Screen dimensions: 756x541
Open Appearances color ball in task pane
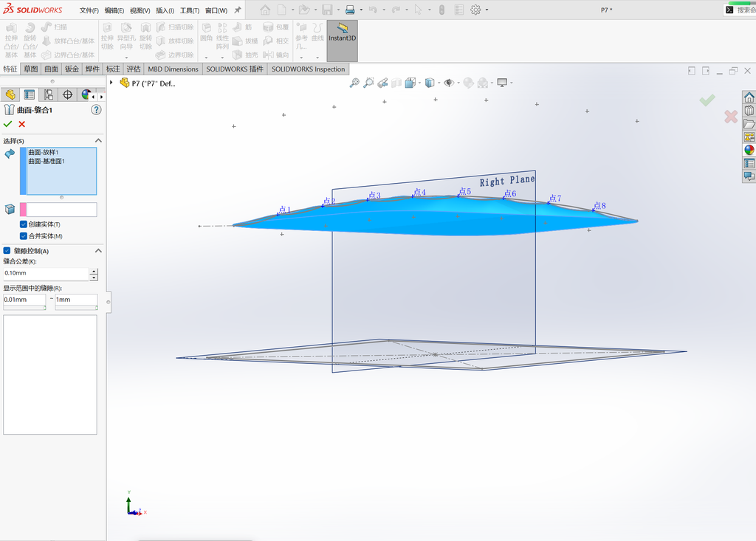[749, 150]
